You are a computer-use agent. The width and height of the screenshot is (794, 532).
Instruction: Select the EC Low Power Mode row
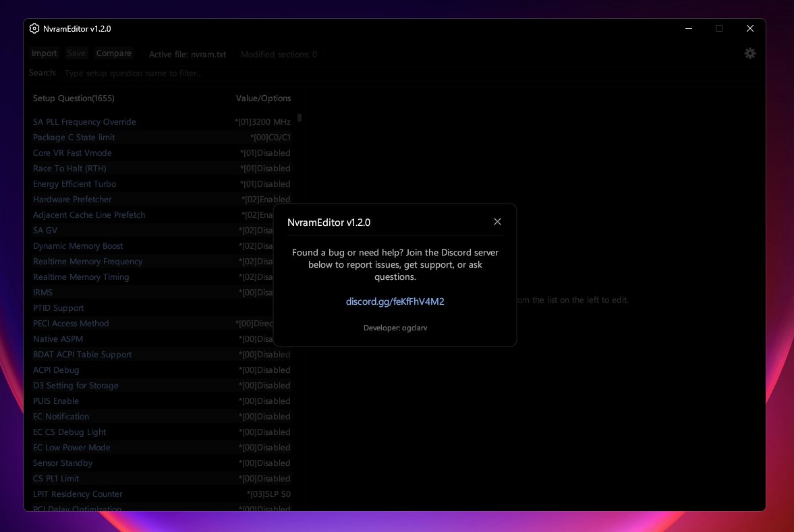click(161, 448)
